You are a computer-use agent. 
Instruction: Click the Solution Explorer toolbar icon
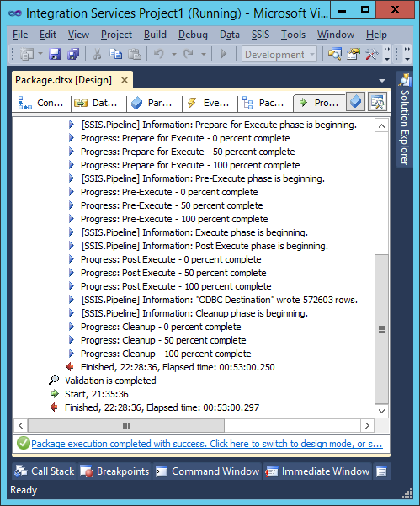pyautogui.click(x=335, y=54)
